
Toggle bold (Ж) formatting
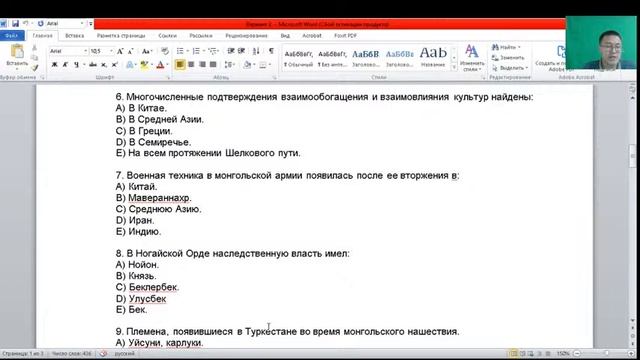click(54, 65)
